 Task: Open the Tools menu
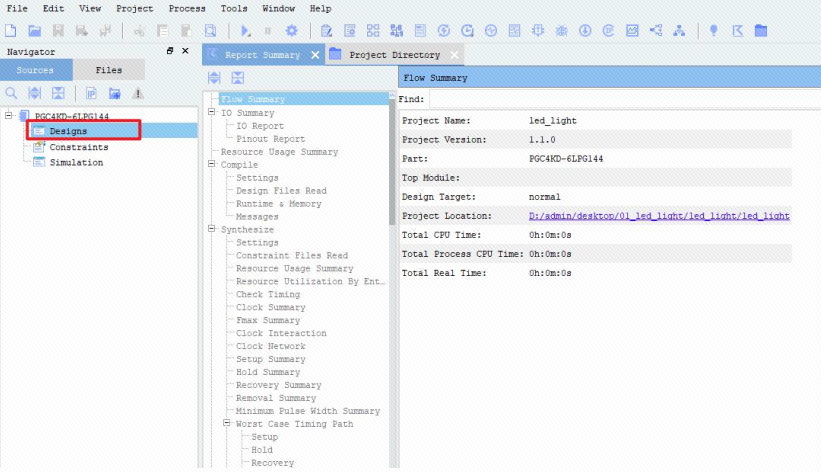[234, 8]
